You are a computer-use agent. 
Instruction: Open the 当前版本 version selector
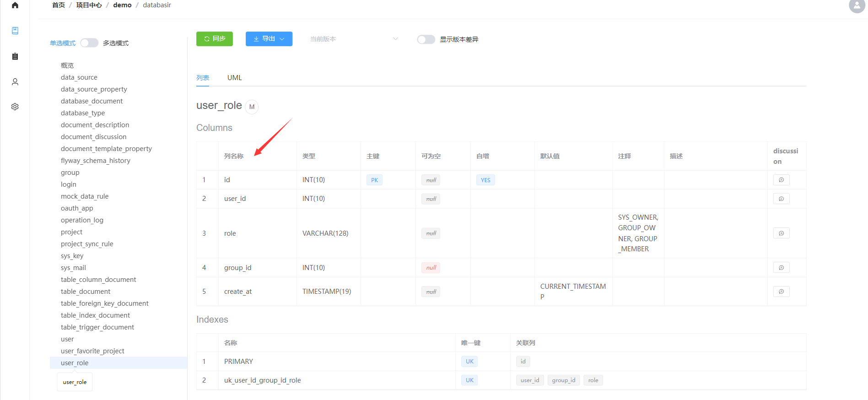(354, 39)
